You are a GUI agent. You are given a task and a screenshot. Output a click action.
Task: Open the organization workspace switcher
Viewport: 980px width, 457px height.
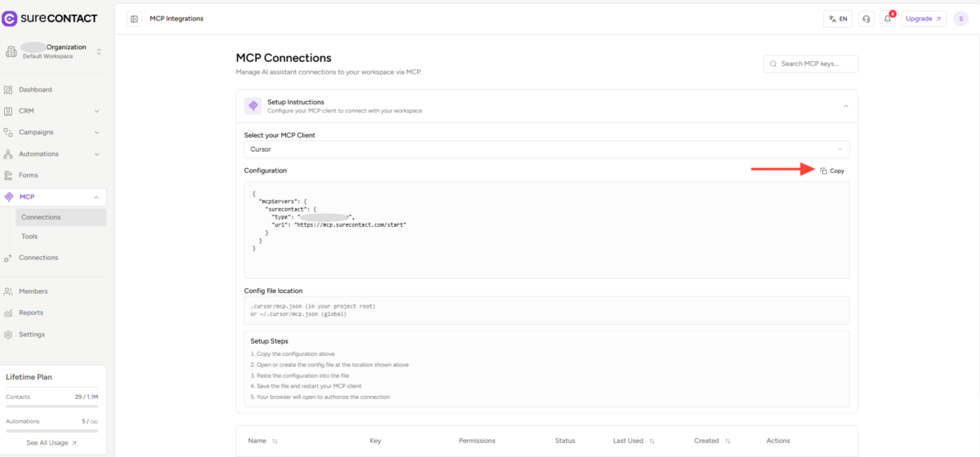click(53, 51)
